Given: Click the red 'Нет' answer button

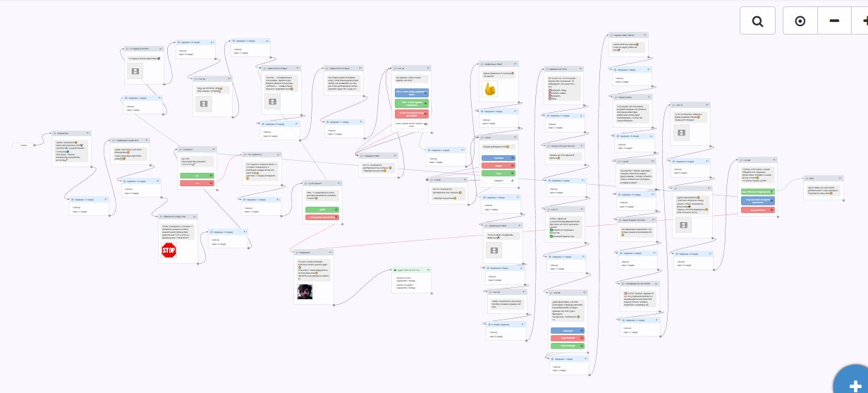Looking at the screenshot, I should (x=197, y=183).
